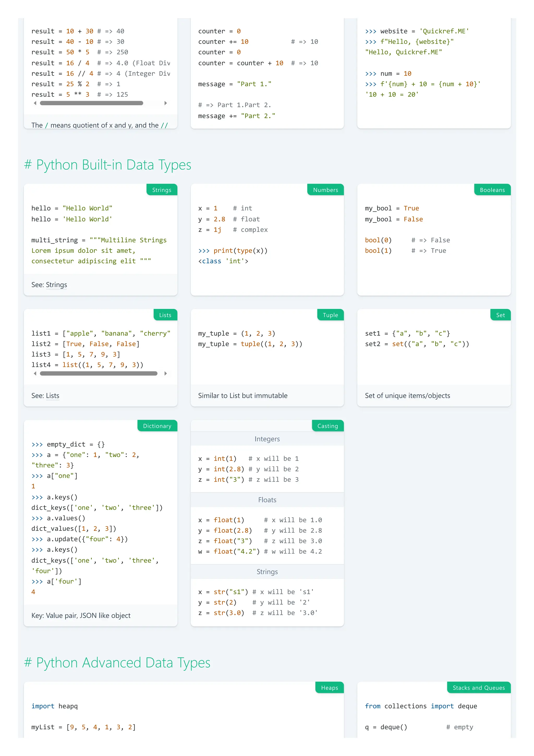Click the Python Advanced Data Types heading
Image resolution: width=534 pixels, height=756 pixels.
click(117, 663)
